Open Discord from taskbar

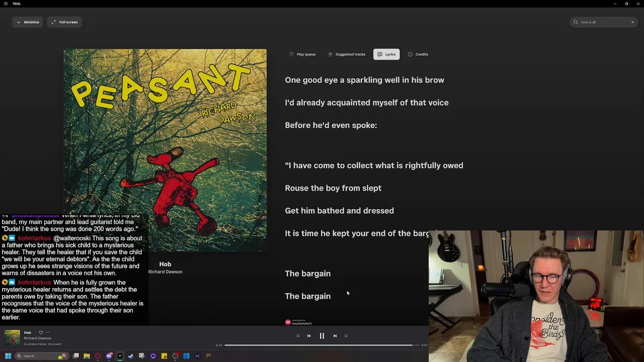(x=109, y=356)
